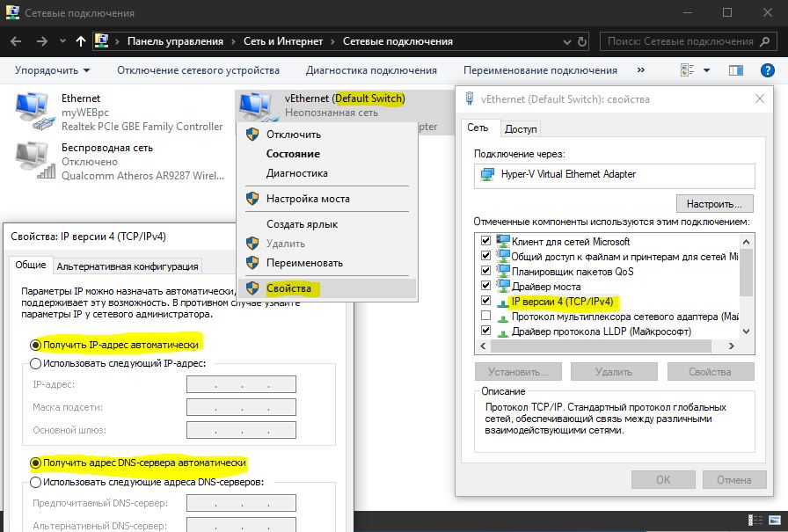The image size is (788, 532).
Task: Toggle IP версии 4 (TCP/IPv4) checkbox
Action: [x=485, y=301]
